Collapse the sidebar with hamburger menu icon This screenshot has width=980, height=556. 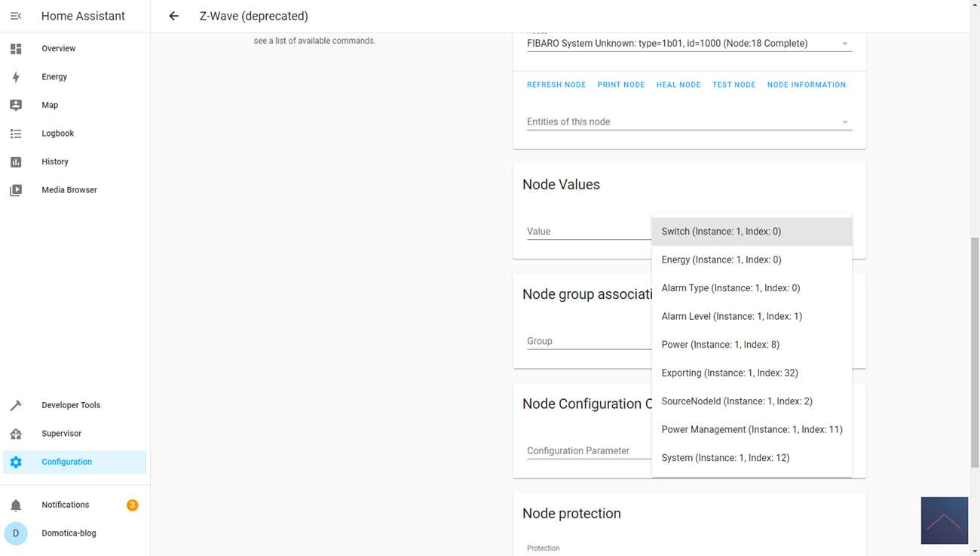coord(16,16)
